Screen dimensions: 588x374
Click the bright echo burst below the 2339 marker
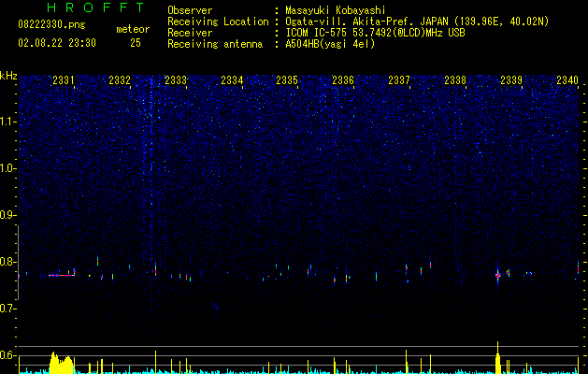tap(497, 275)
